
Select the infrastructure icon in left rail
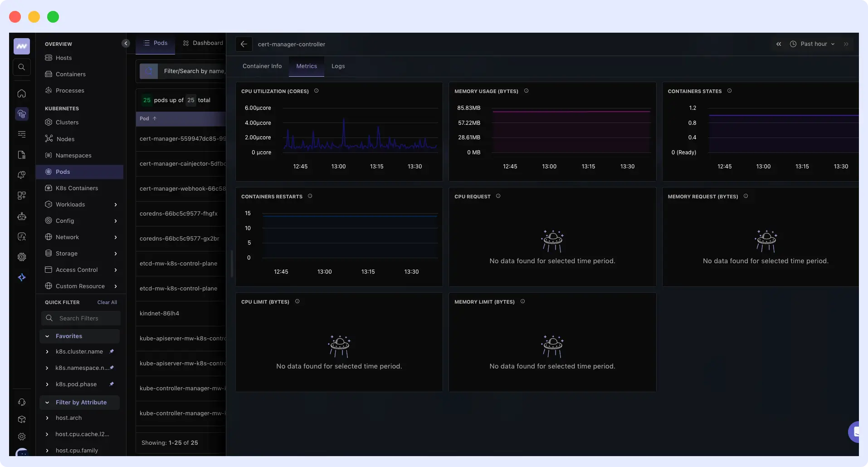click(x=22, y=114)
